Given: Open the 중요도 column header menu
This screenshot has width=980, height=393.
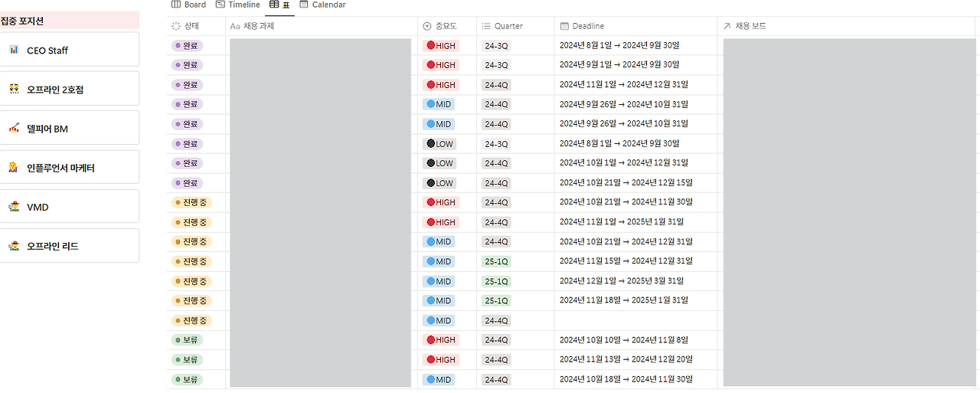Looking at the screenshot, I should (x=447, y=26).
